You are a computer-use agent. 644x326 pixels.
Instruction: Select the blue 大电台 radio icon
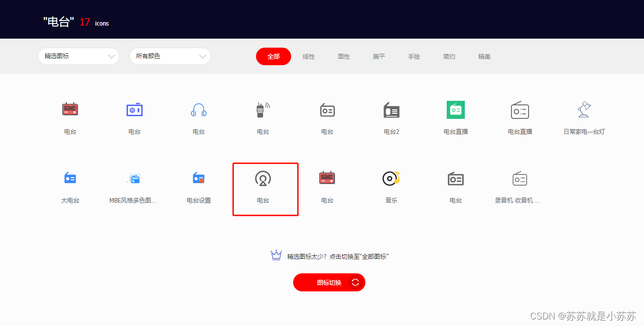pyautogui.click(x=70, y=178)
